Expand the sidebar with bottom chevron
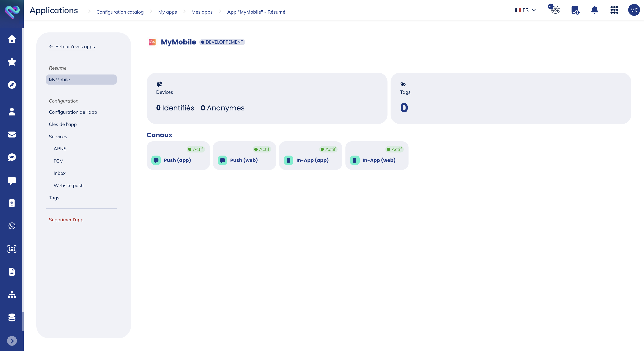This screenshot has width=644, height=351. pos(12,341)
